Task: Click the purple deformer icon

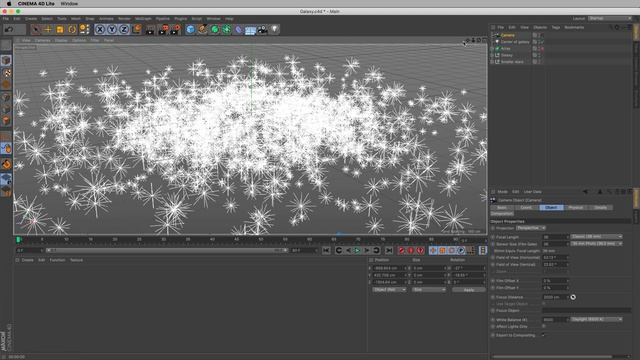Action: coord(238,29)
